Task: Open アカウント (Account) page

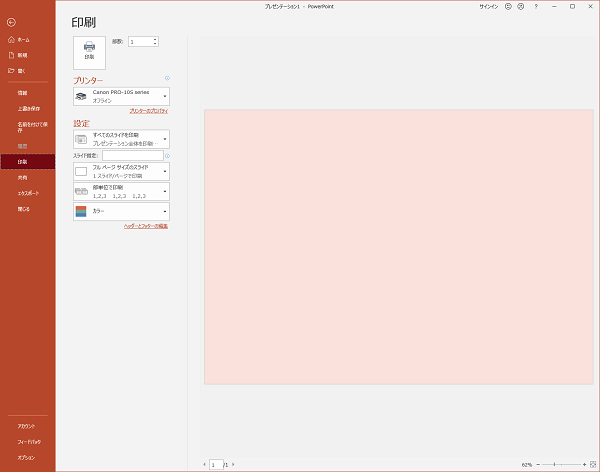Action: pyautogui.click(x=28, y=426)
